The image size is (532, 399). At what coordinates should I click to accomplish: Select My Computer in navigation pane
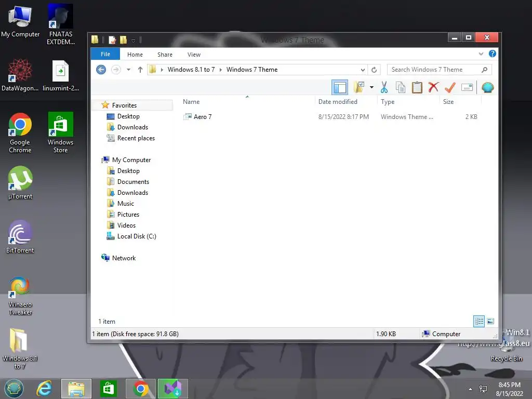tap(131, 160)
